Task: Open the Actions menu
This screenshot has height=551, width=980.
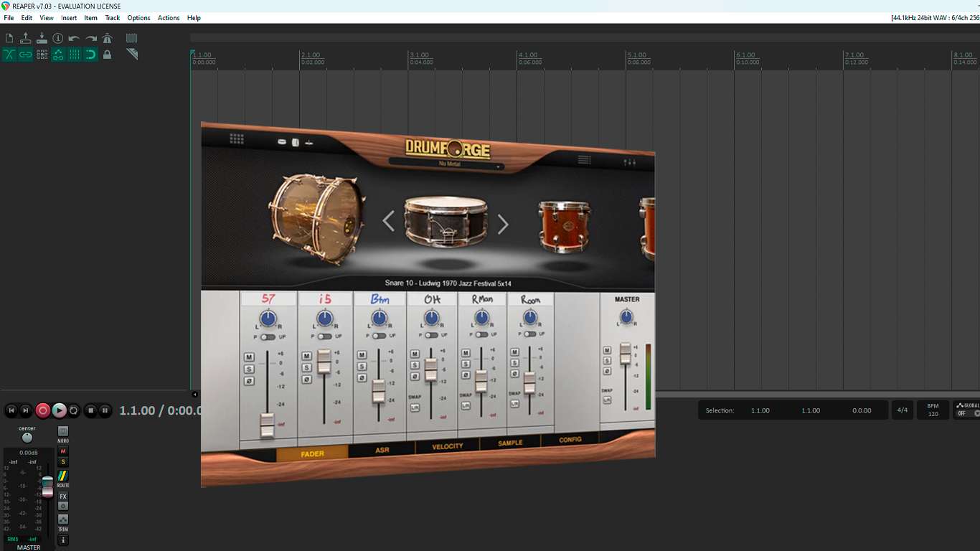Action: [x=169, y=18]
